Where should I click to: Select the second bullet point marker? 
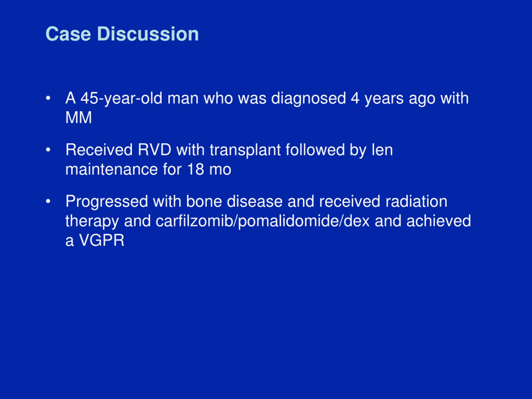point(48,150)
